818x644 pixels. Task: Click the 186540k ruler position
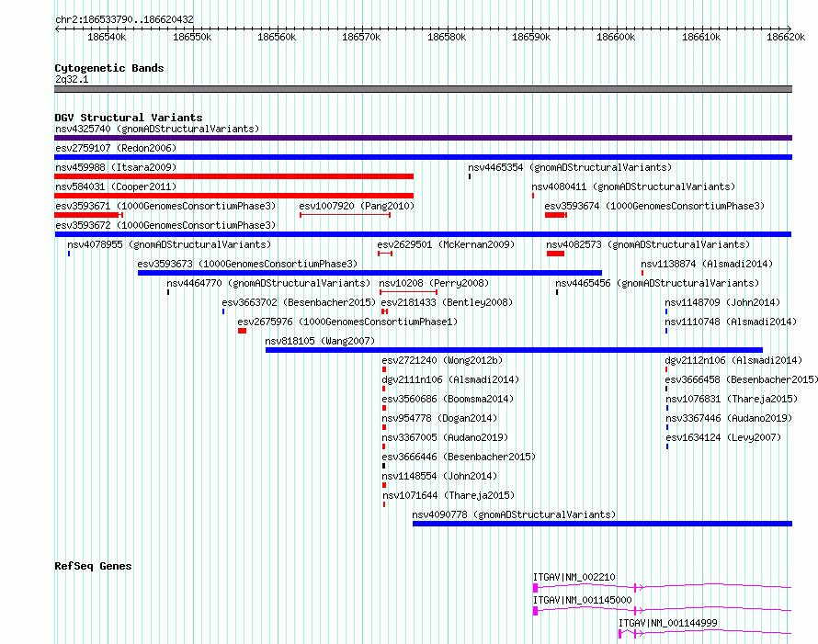(107, 37)
